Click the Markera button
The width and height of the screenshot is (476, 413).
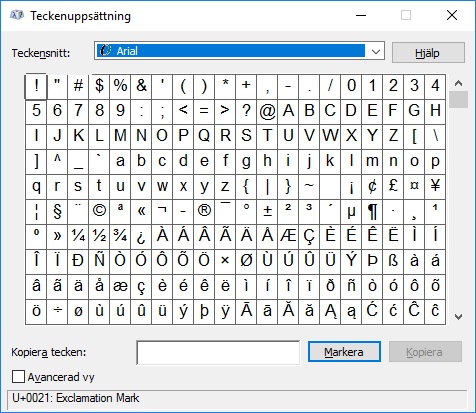coord(344,352)
